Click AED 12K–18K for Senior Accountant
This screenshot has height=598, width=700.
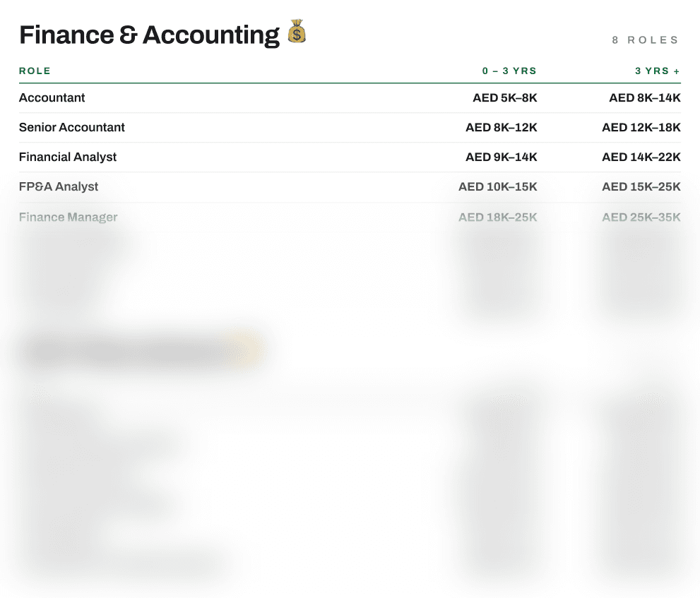pyautogui.click(x=641, y=127)
